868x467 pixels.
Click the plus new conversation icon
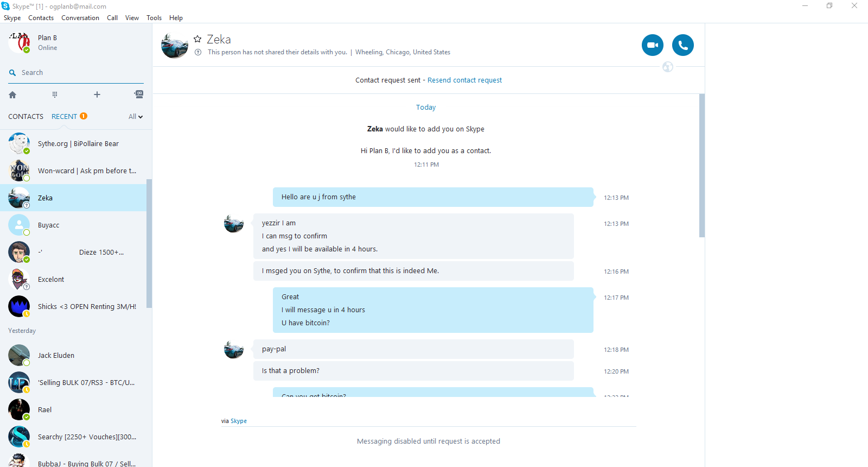click(97, 94)
